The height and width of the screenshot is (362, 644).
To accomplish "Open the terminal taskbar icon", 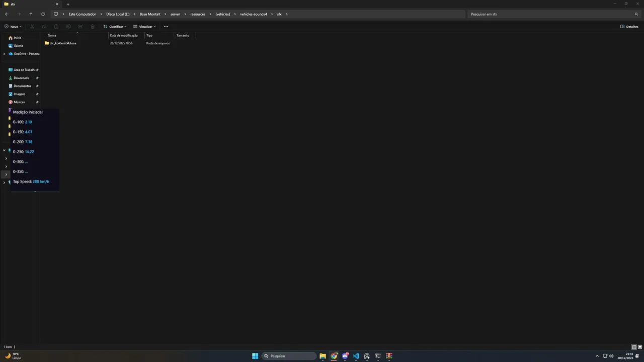I will tap(378, 356).
